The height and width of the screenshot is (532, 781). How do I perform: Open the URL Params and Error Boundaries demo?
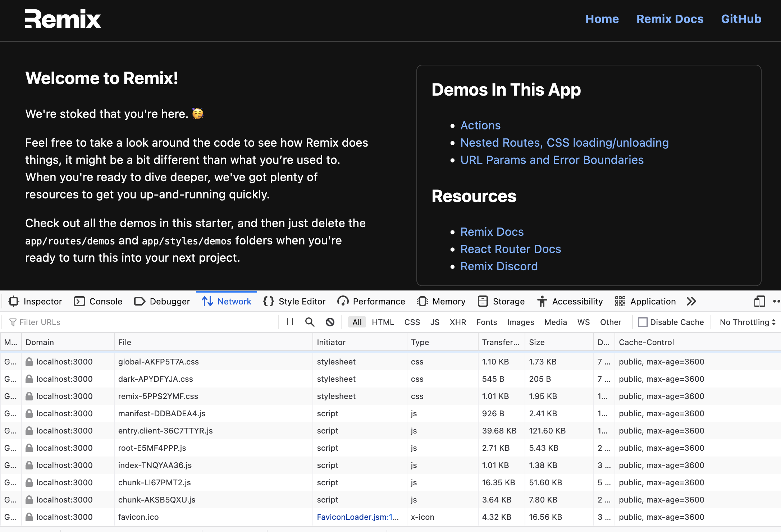(552, 160)
